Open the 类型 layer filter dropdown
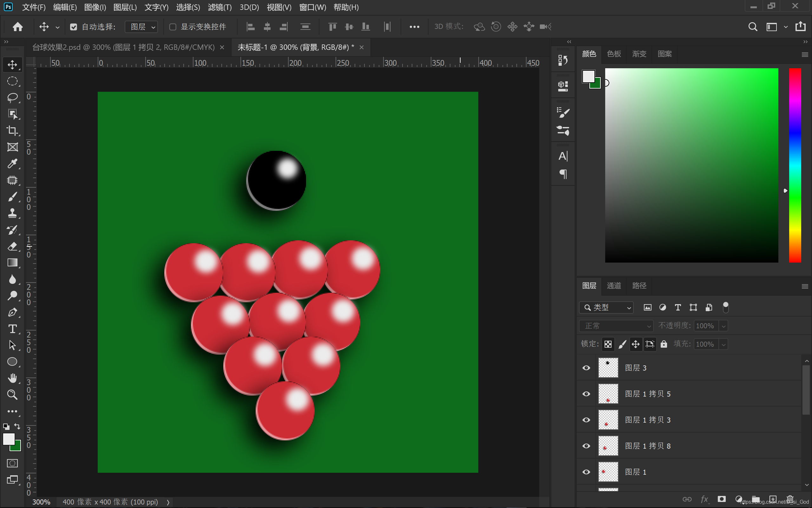This screenshot has height=508, width=812. (606, 307)
